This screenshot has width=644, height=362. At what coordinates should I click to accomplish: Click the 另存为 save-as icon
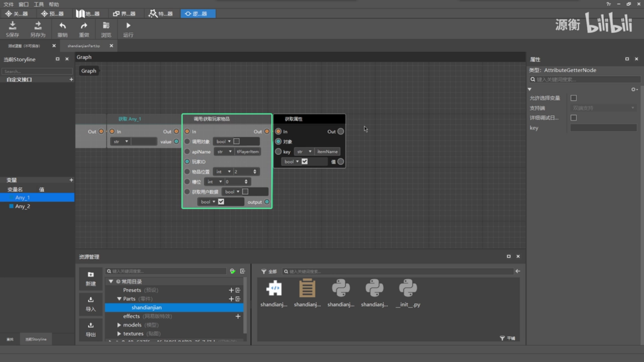[38, 26]
